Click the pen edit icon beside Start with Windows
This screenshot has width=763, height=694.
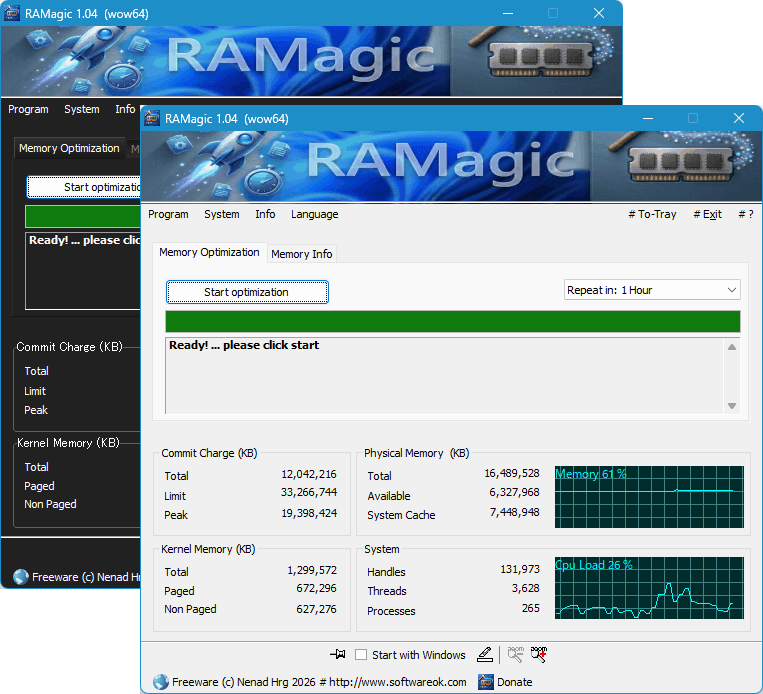tap(485, 655)
